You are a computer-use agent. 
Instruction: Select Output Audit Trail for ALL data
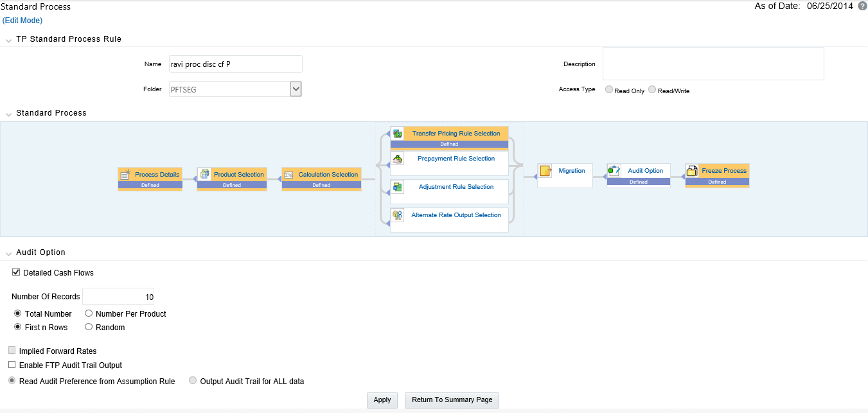click(193, 381)
